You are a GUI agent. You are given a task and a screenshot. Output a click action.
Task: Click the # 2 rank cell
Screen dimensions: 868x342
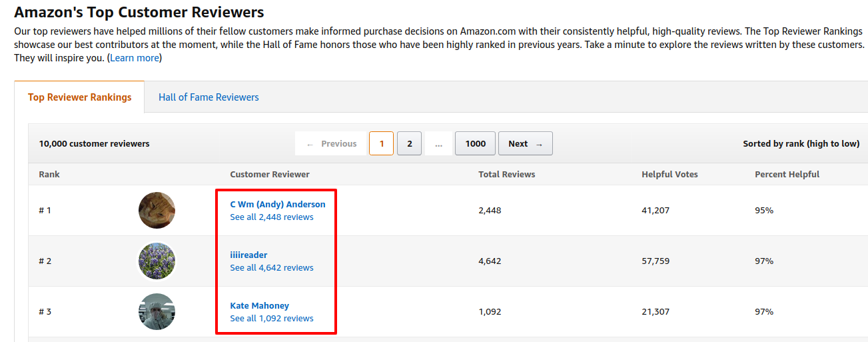tap(45, 261)
